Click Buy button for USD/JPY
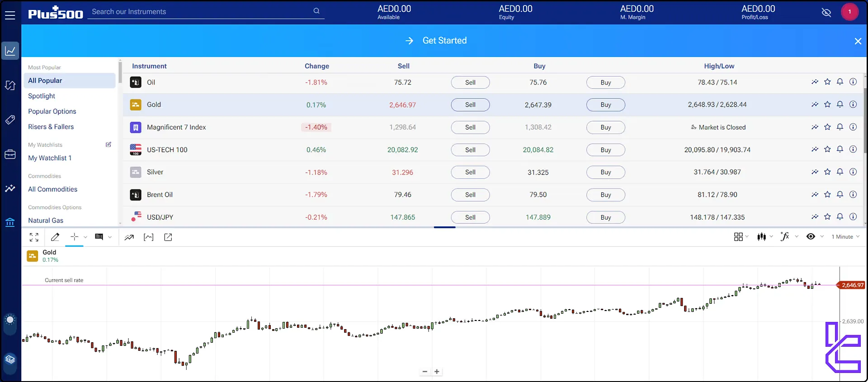 coord(606,217)
